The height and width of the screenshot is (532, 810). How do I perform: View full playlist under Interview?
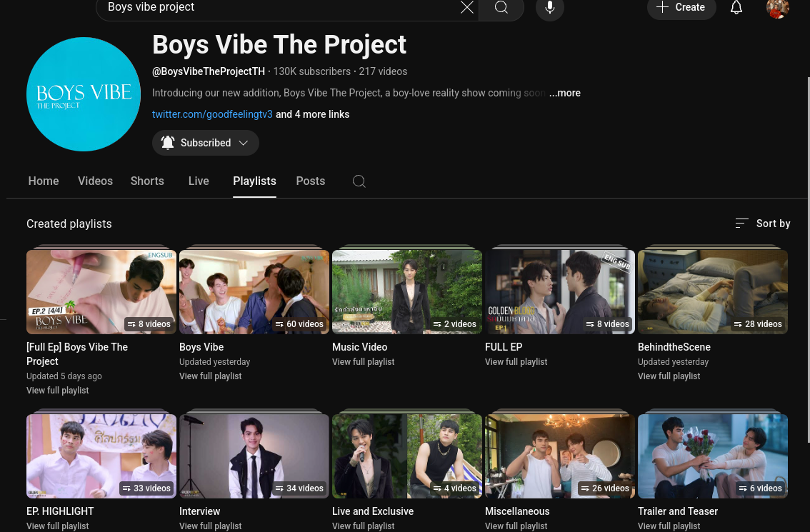click(x=210, y=526)
